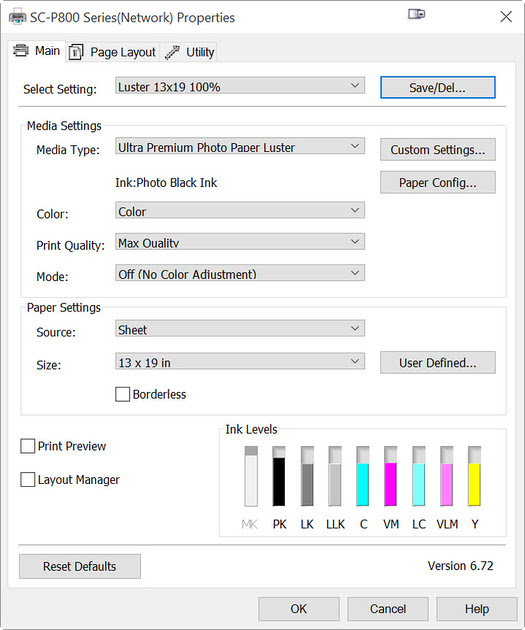The image size is (525, 630).
Task: Click the Paper Config... button
Action: [438, 183]
